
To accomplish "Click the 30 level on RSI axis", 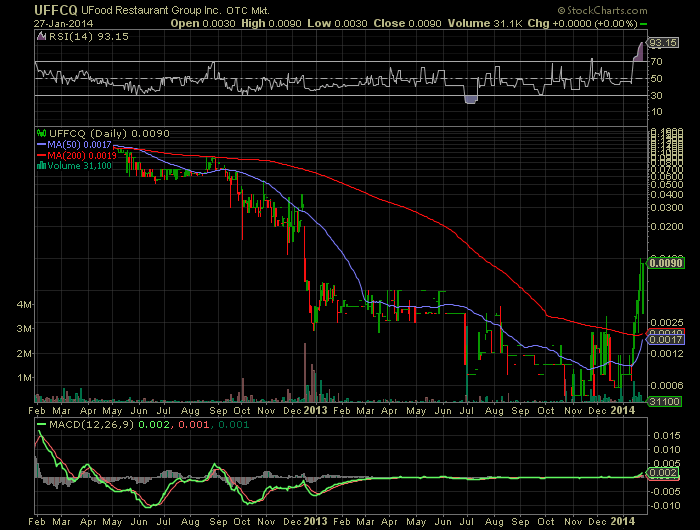I will click(656, 96).
